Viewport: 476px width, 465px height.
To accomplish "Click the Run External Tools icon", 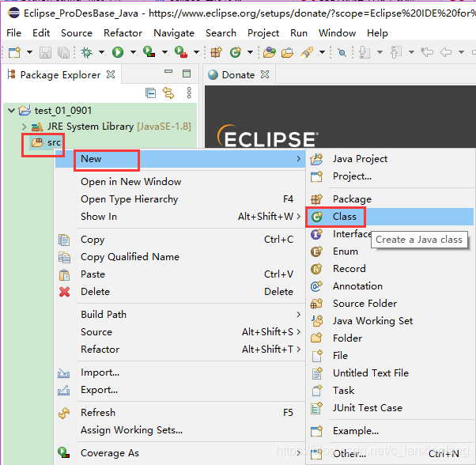I will [x=181, y=52].
